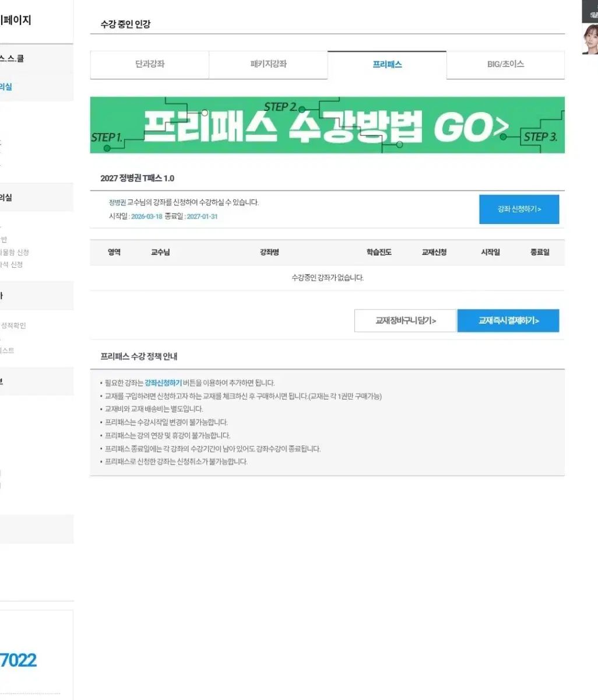Click the start date 2026-03-18
The width and height of the screenshot is (598, 700).
(x=147, y=216)
